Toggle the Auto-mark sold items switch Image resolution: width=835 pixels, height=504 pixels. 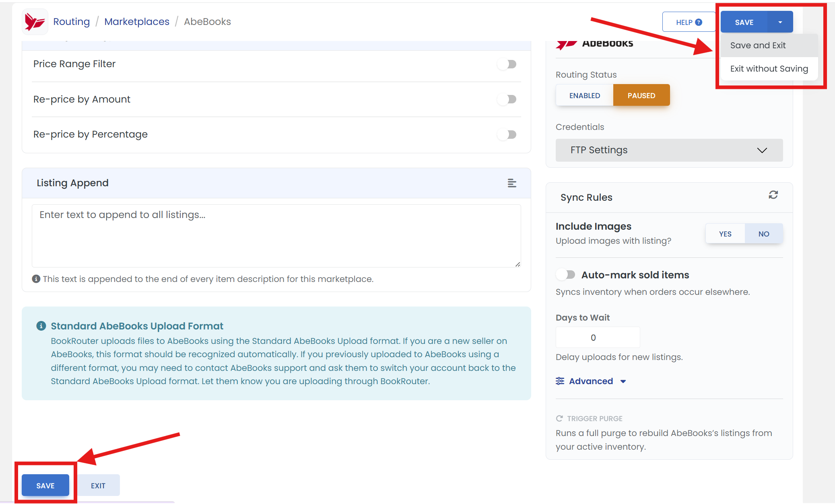coord(566,275)
